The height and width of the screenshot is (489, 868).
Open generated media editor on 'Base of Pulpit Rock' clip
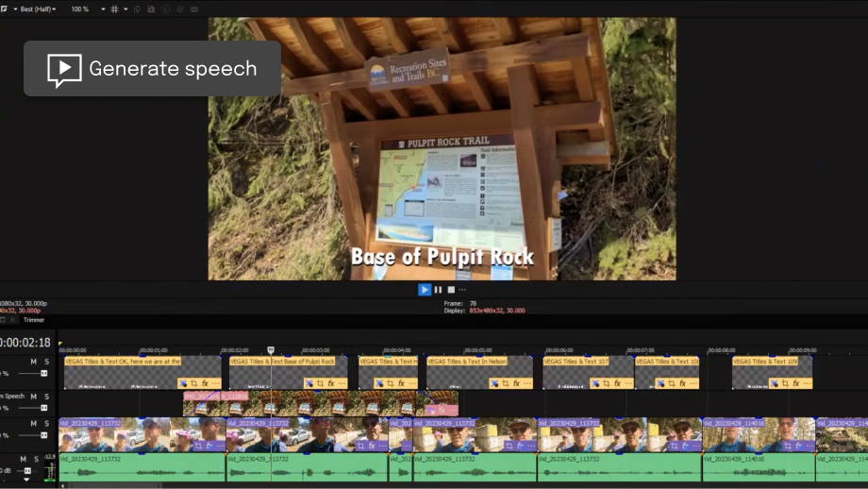pyautogui.click(x=309, y=383)
